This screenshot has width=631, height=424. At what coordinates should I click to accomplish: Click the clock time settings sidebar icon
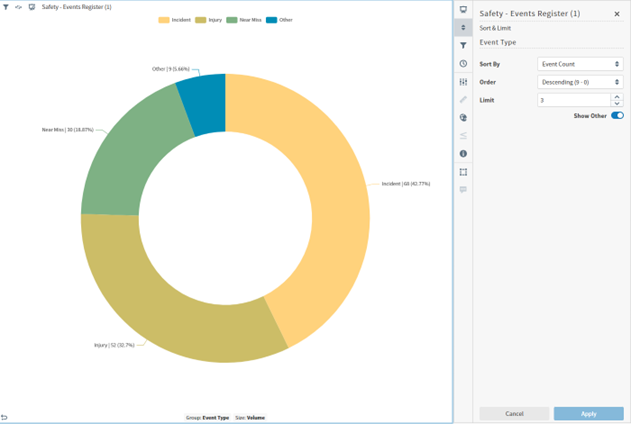pyautogui.click(x=463, y=64)
